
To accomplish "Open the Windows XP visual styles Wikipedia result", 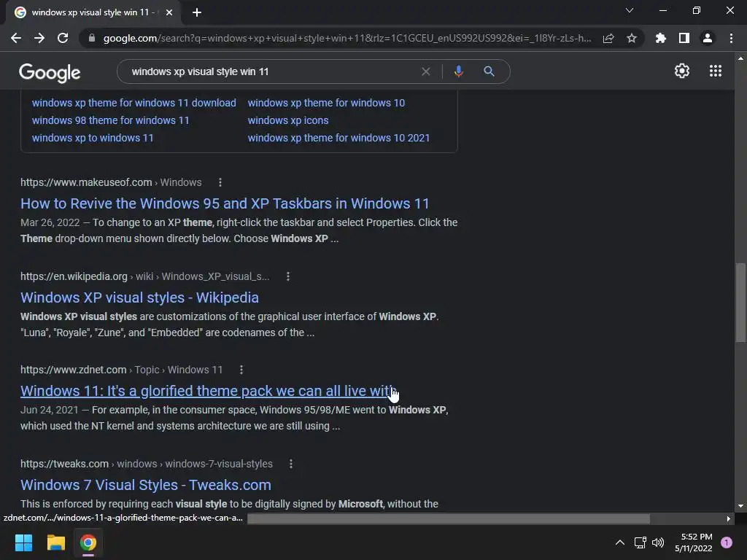I will 139,297.
